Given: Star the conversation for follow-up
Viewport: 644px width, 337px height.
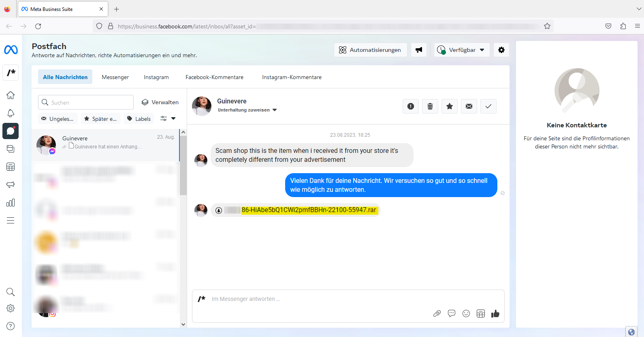Looking at the screenshot, I should click(x=449, y=106).
